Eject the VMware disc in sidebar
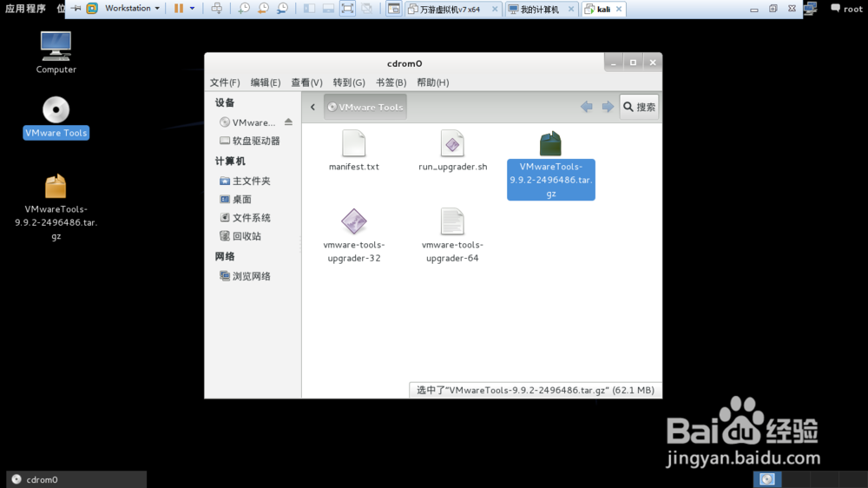 coord(288,122)
